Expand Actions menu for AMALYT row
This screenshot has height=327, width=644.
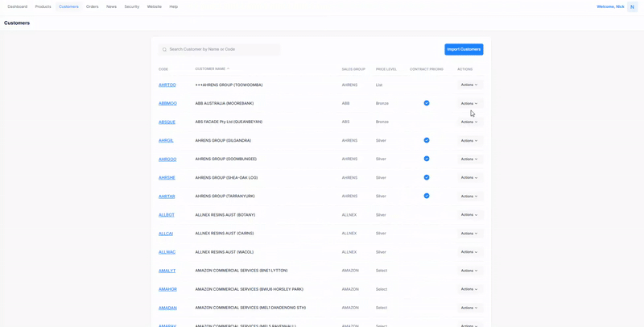(469, 271)
